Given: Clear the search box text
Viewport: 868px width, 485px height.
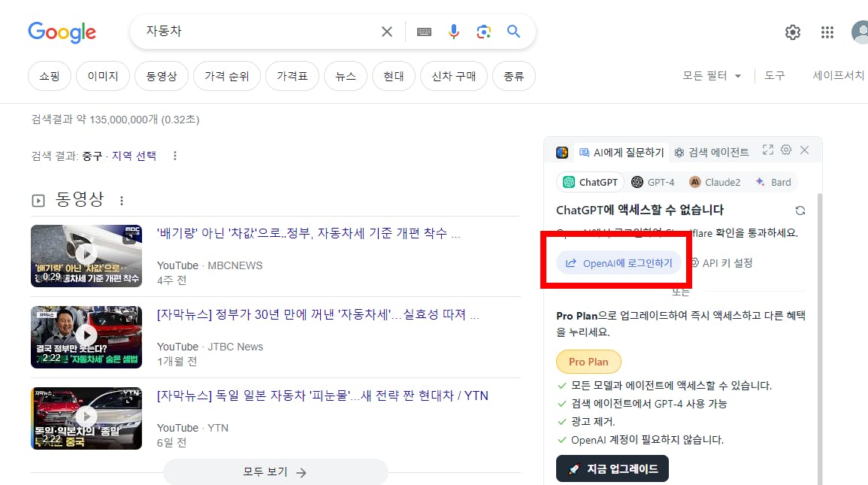Looking at the screenshot, I should click(x=387, y=32).
